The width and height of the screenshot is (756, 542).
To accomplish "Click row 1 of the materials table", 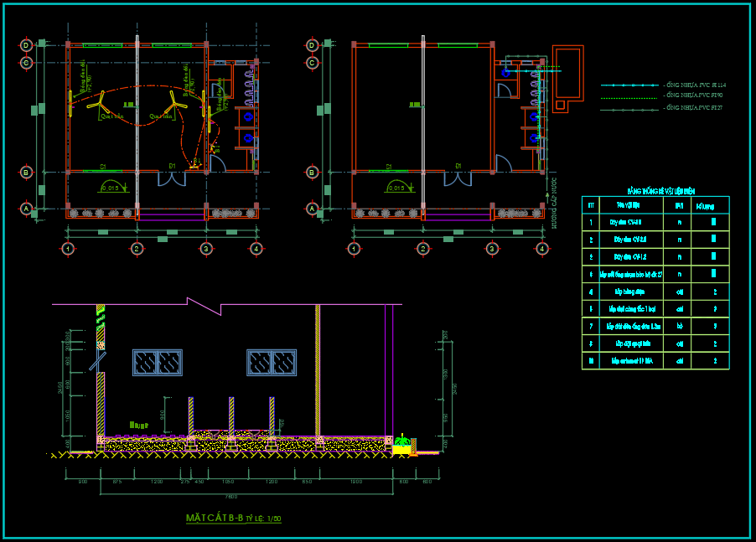I will [655, 222].
